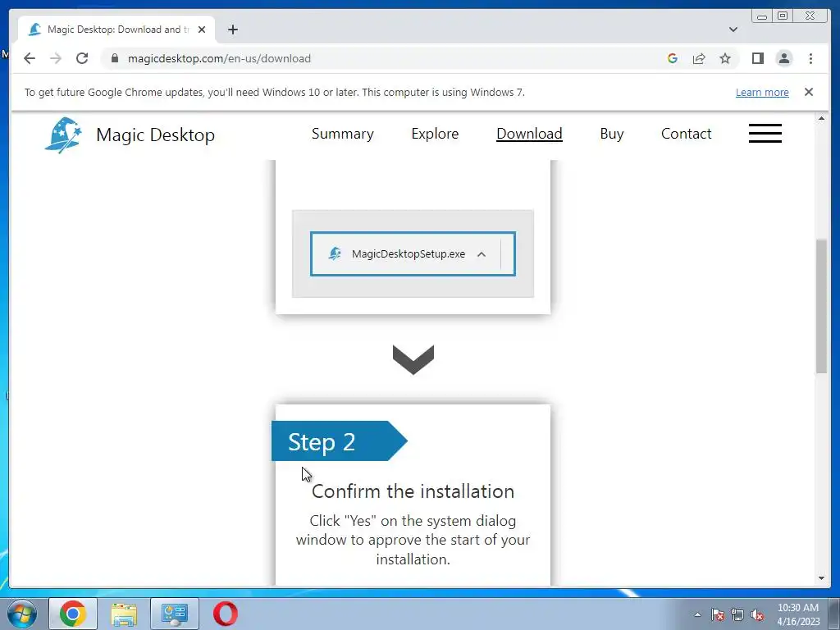This screenshot has width=840, height=630.
Task: Click the scrollbar down arrow
Action: point(821,578)
